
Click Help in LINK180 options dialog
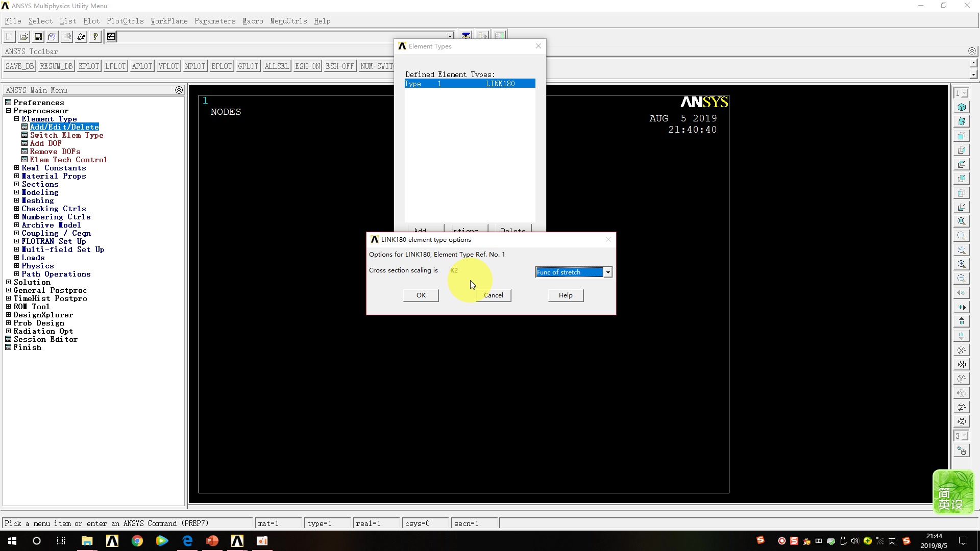(566, 295)
